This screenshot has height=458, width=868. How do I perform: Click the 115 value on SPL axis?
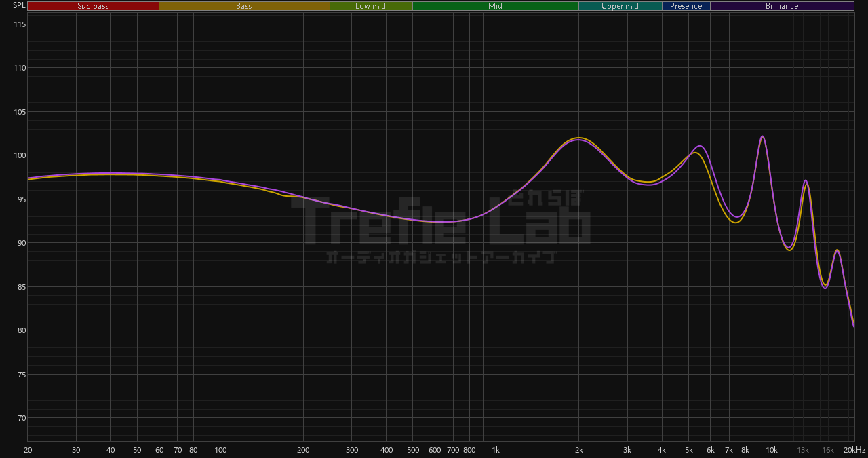coord(19,24)
